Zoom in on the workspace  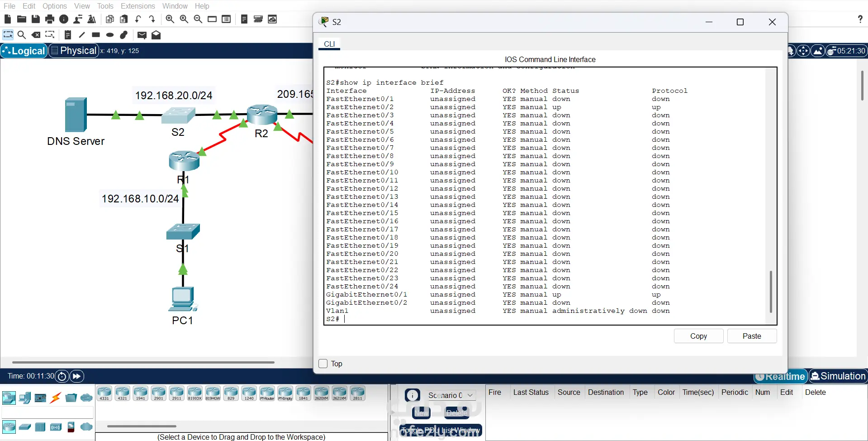coord(170,19)
